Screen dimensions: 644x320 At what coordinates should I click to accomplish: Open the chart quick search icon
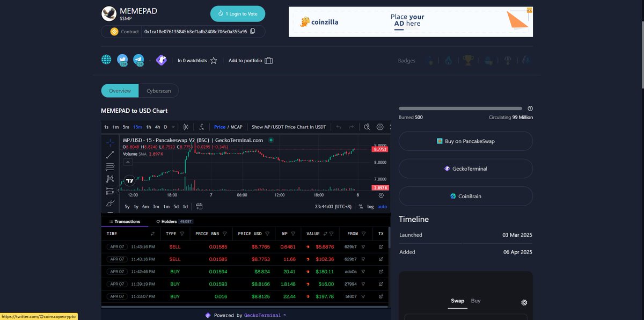(x=367, y=127)
